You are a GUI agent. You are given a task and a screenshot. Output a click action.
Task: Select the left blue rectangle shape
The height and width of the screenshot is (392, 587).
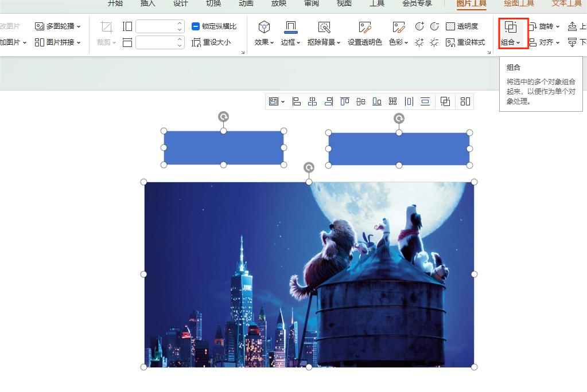(x=223, y=148)
